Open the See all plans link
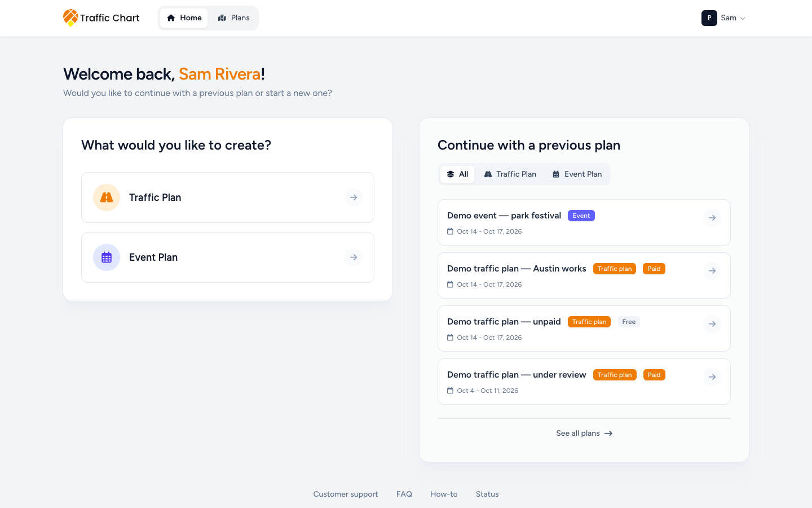 584,433
